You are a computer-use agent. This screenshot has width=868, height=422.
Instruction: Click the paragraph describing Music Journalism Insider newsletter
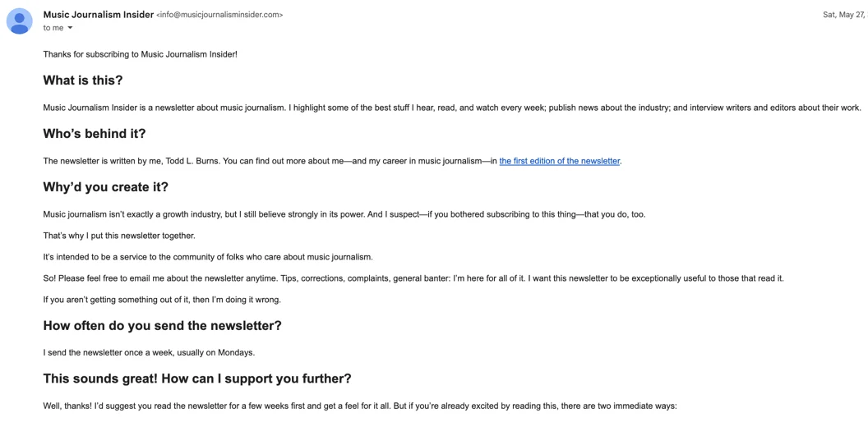451,108
